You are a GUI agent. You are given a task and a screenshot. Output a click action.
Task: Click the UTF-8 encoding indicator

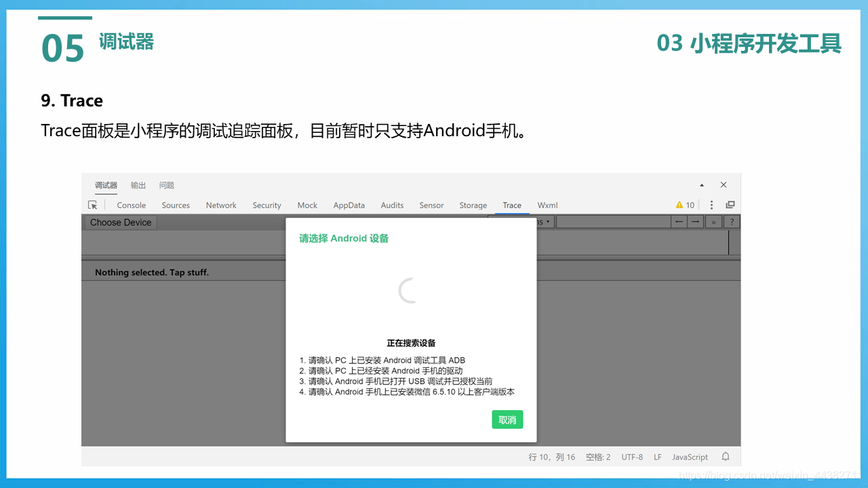[632, 457]
